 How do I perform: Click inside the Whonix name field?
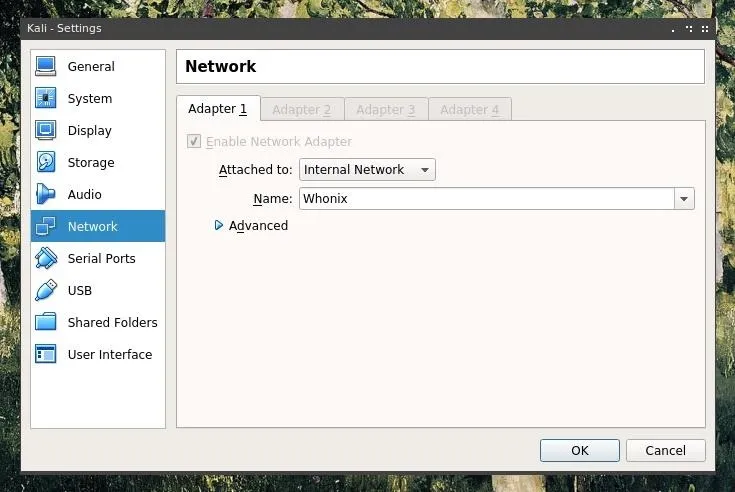coord(487,199)
